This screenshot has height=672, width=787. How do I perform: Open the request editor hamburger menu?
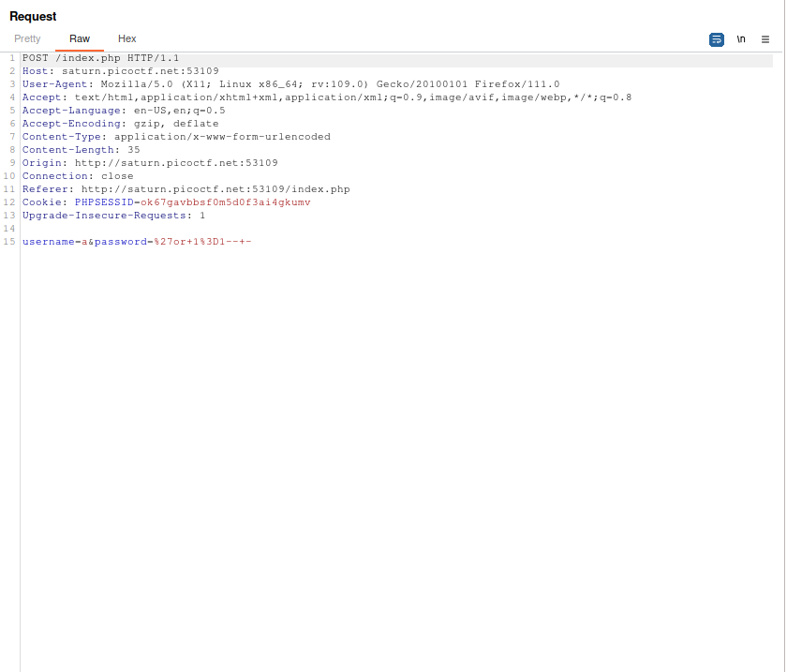click(765, 39)
